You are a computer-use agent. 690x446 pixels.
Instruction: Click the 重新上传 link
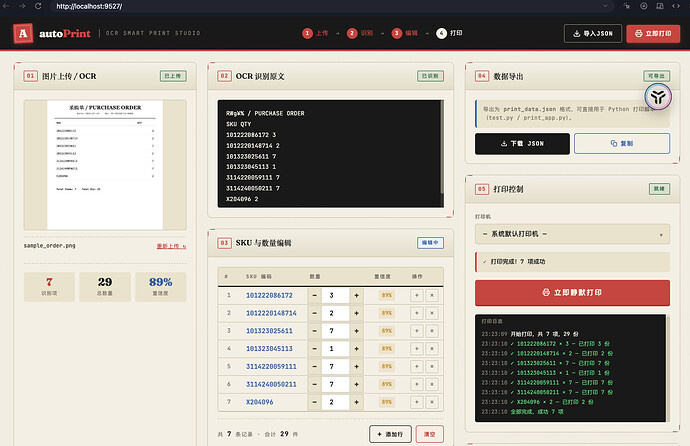171,246
